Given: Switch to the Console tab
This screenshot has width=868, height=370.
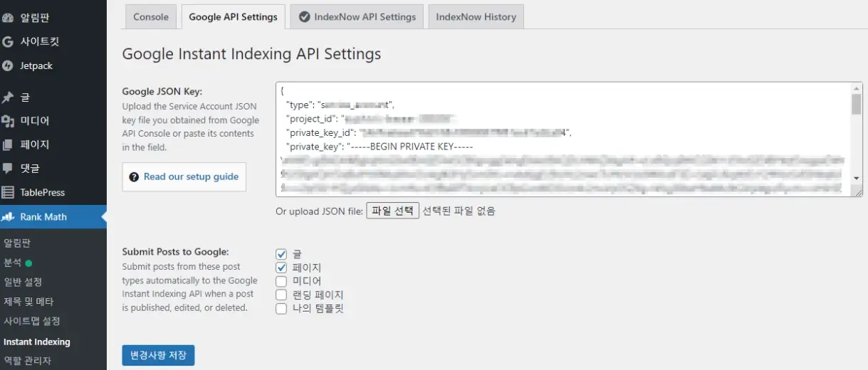Looking at the screenshot, I should (x=151, y=17).
